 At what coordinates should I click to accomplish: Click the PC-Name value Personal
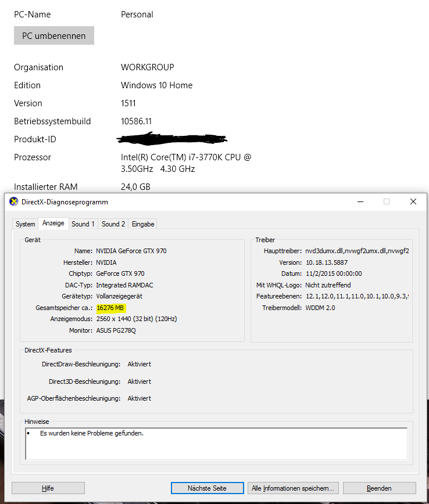[137, 15]
